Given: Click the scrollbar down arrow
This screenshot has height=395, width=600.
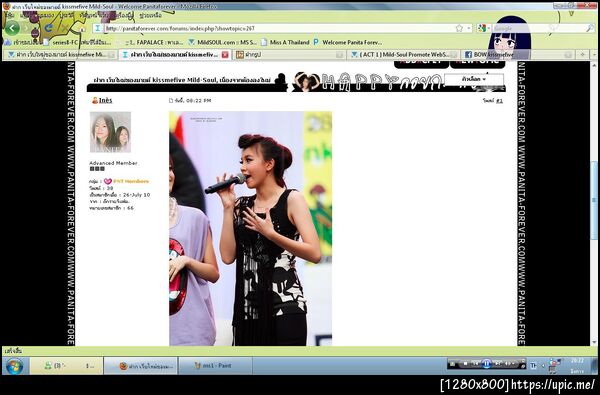Looking at the screenshot, I should [594, 342].
